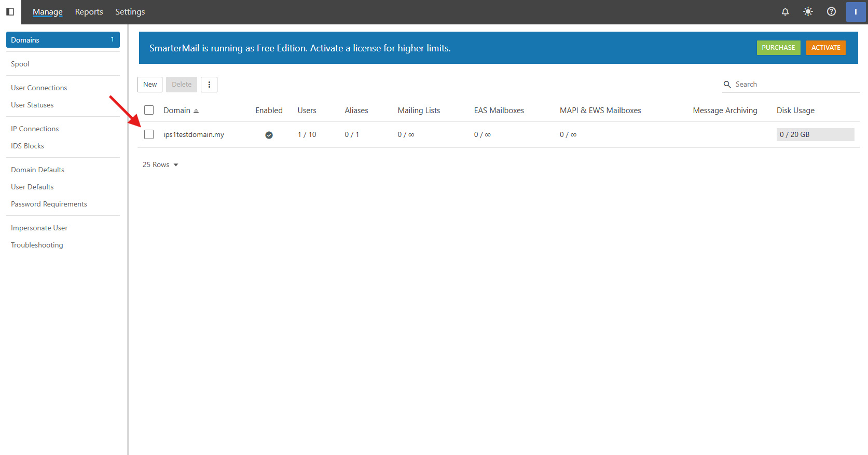Toggle the sidebar panel icon
Screen dimensions: 868x455
[x=10, y=11]
